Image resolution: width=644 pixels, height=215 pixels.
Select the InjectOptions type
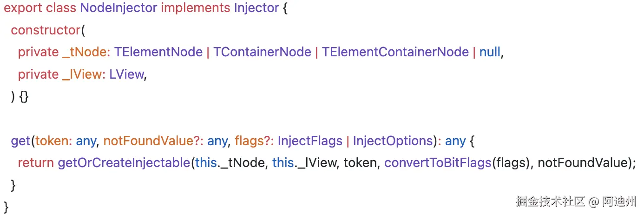[x=393, y=141]
